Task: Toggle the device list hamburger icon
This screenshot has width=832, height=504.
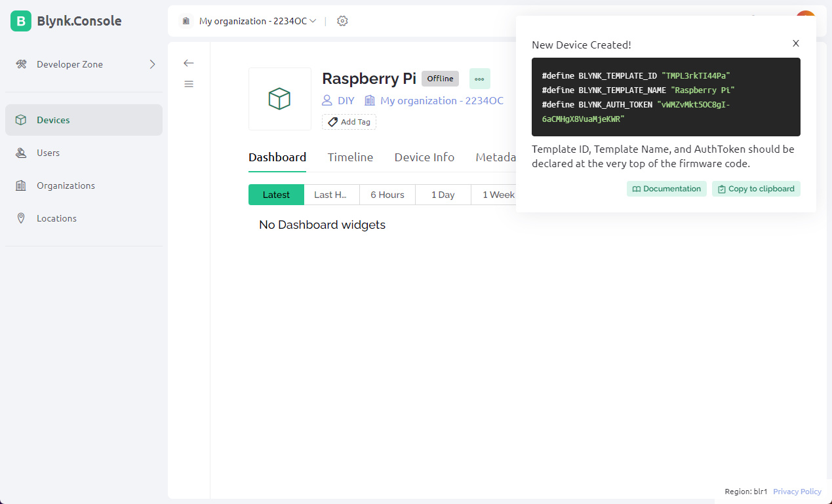Action: [189, 84]
